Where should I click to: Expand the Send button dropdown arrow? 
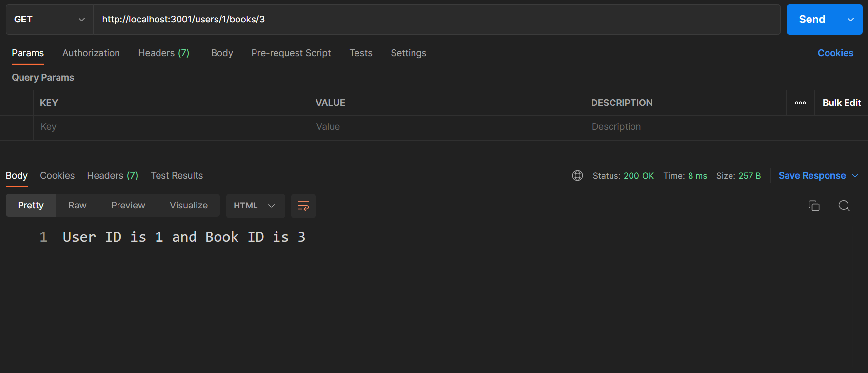850,20
